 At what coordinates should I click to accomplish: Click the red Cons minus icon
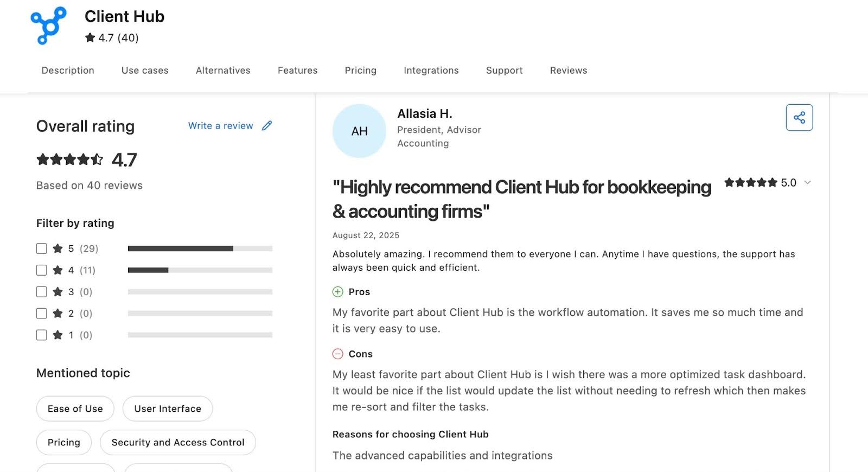click(x=337, y=354)
